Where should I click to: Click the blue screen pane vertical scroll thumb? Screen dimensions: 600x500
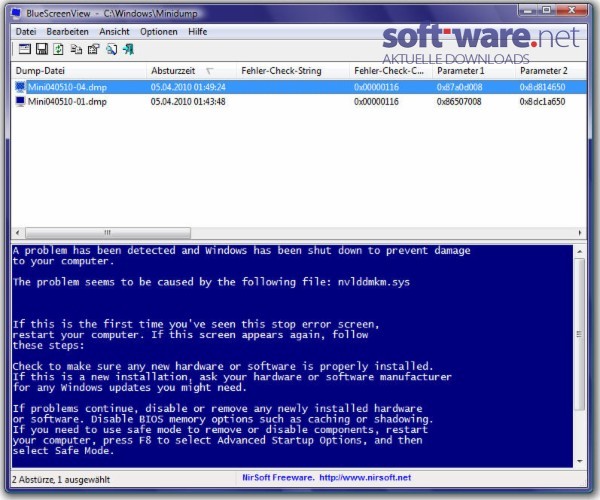tap(580, 334)
